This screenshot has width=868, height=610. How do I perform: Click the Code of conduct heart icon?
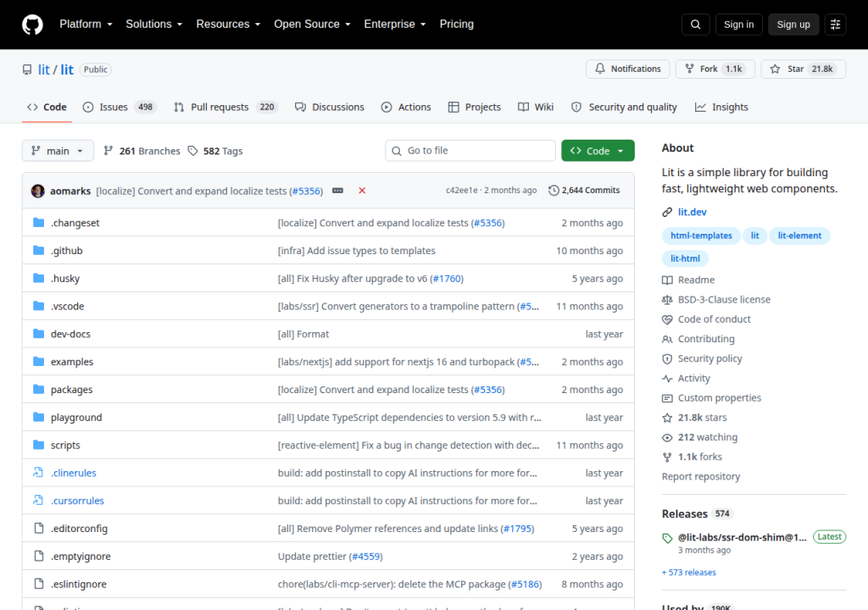tap(667, 319)
